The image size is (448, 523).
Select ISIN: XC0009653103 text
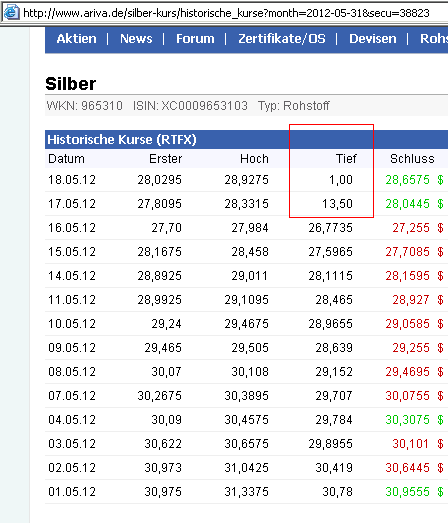click(190, 106)
